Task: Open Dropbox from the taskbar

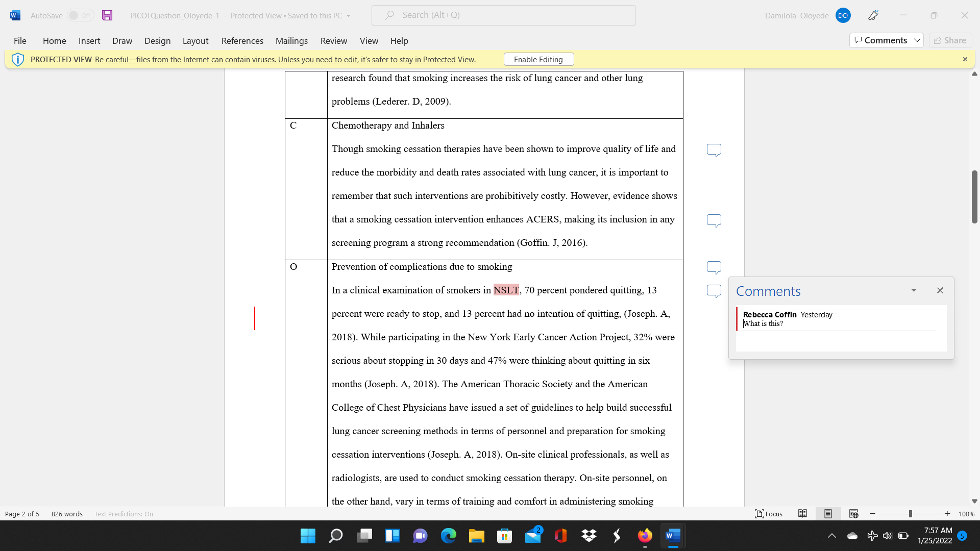Action: (x=589, y=536)
